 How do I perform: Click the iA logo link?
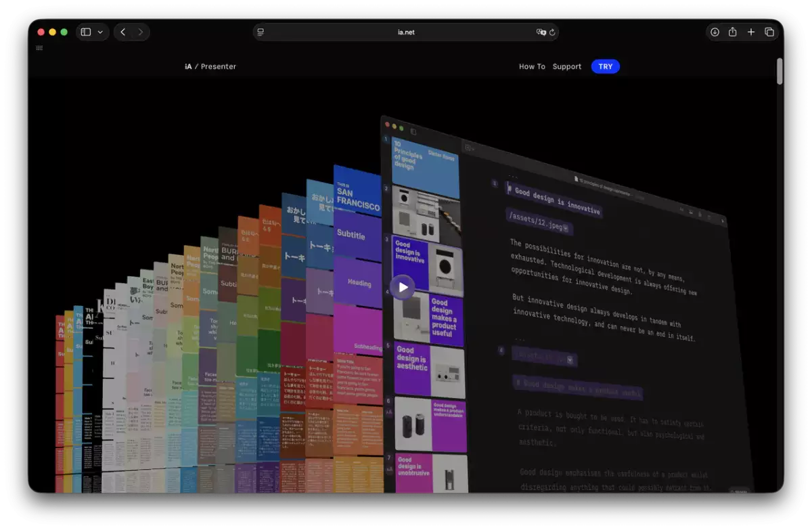[188, 66]
